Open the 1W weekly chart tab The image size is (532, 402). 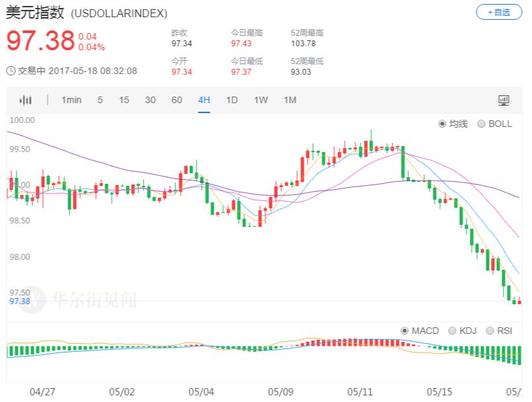pyautogui.click(x=261, y=100)
